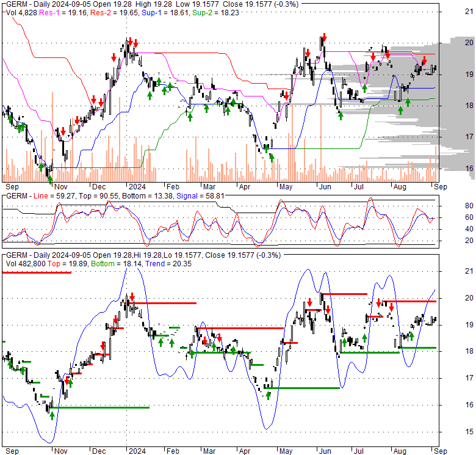476x455 pixels.
Task: Click the 18 price label on top chart axis
Action: pos(469,106)
